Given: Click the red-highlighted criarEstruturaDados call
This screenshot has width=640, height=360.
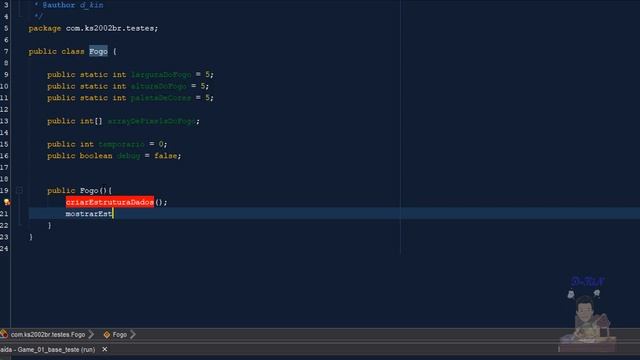Looking at the screenshot, I should pos(110,202).
